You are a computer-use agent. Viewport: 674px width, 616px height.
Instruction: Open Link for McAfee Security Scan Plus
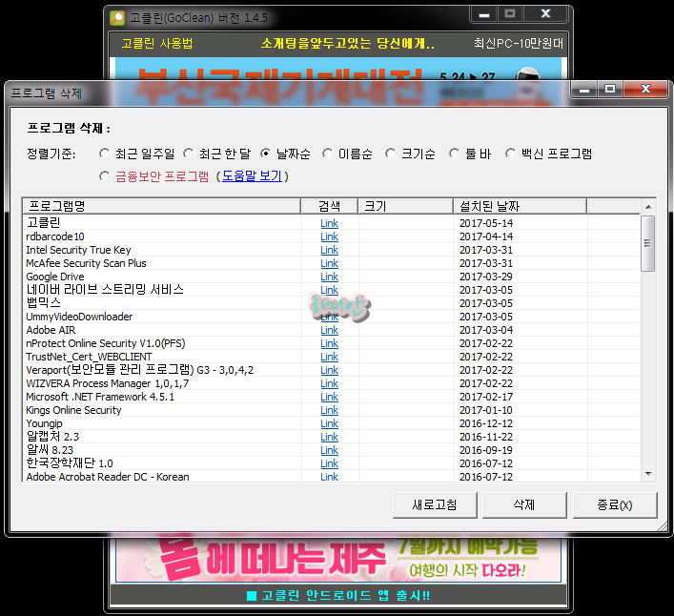[329, 263]
